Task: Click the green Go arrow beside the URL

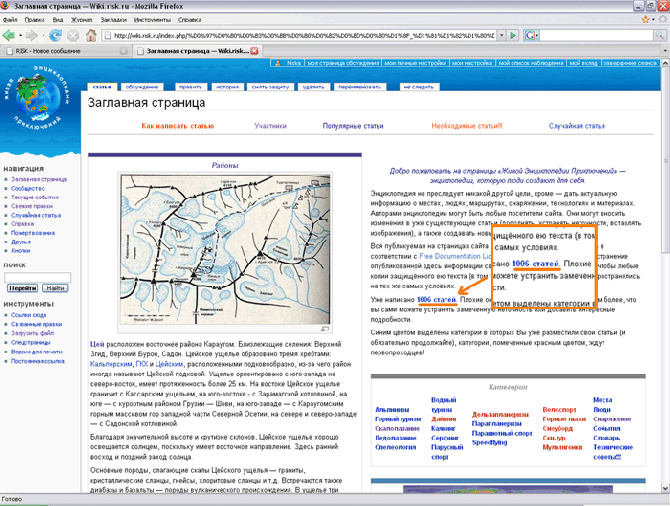Action: pos(513,35)
